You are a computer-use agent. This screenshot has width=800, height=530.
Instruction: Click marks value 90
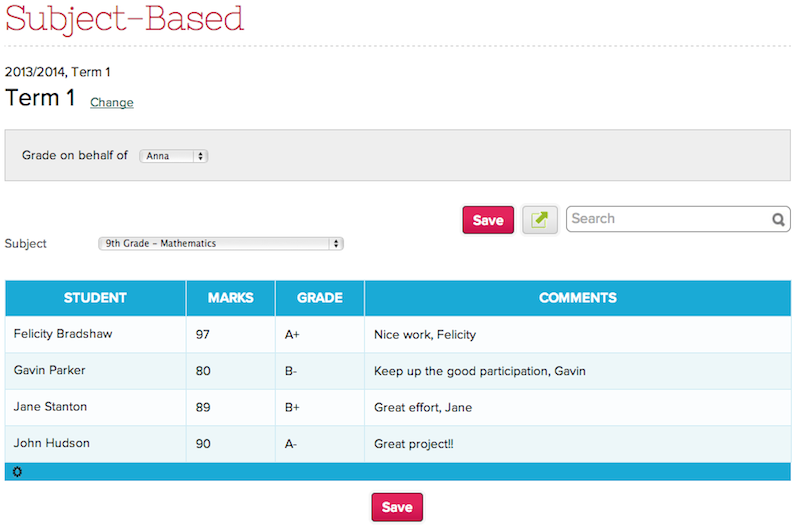203,444
